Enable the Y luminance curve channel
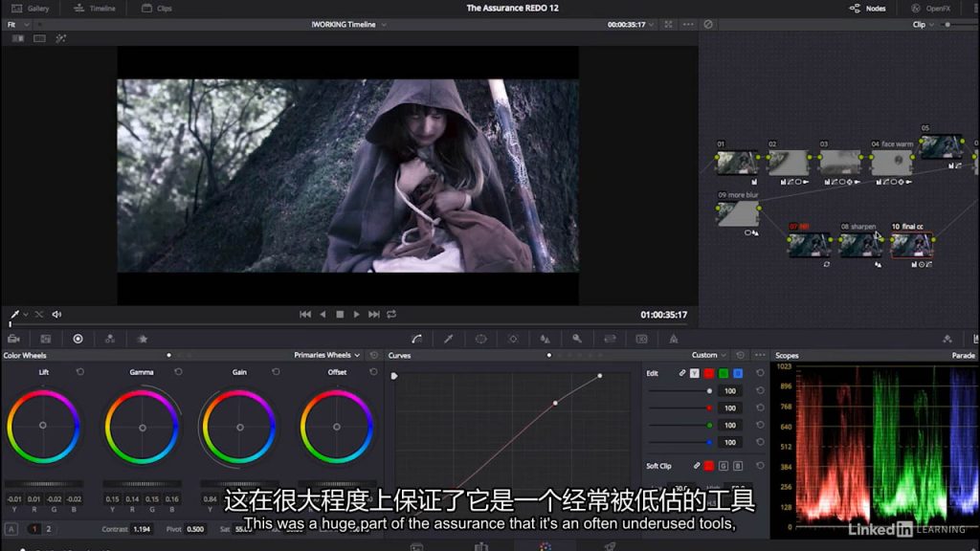This screenshot has height=551, width=980. 695,373
